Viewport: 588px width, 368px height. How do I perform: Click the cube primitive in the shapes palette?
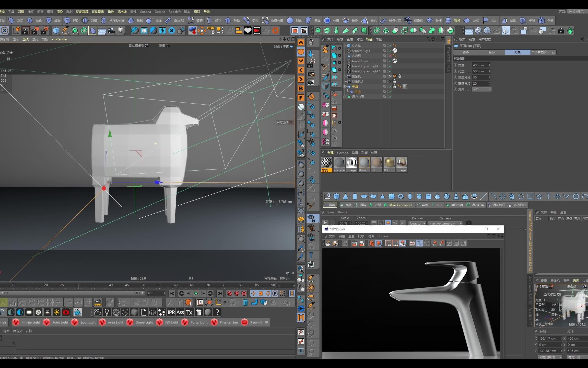(336, 196)
